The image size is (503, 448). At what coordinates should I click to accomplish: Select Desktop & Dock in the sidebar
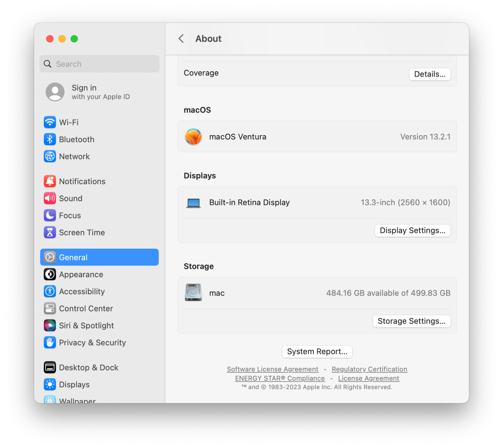point(99,368)
